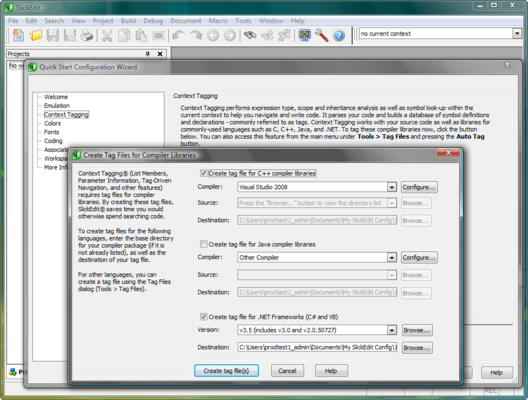
Task: Click Configure next to the C++ compiler
Action: point(419,187)
